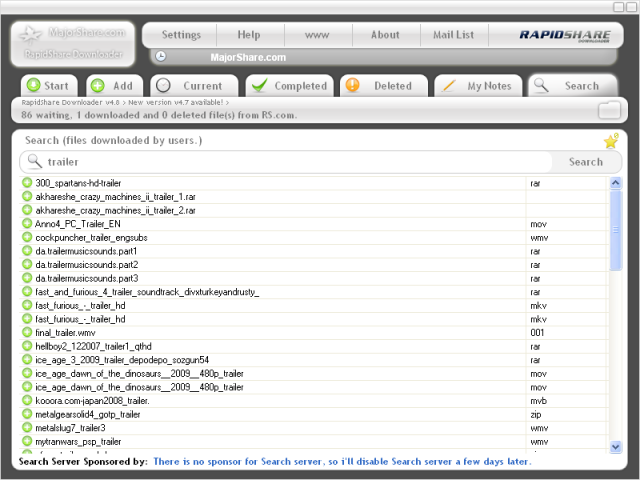The width and height of the screenshot is (640, 480).
Task: Add 300_spartans-hd-trailer via its green plus
Action: coord(27,183)
